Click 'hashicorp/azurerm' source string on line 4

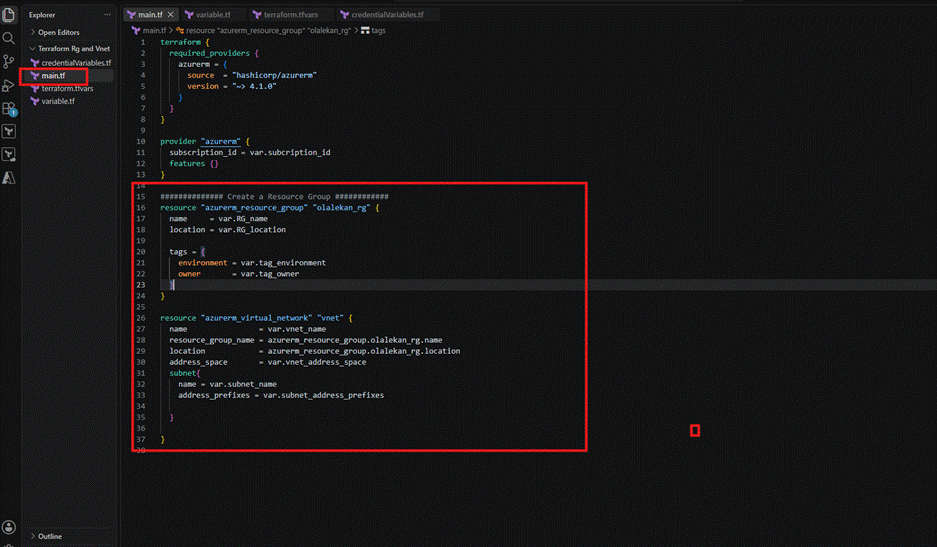click(274, 75)
